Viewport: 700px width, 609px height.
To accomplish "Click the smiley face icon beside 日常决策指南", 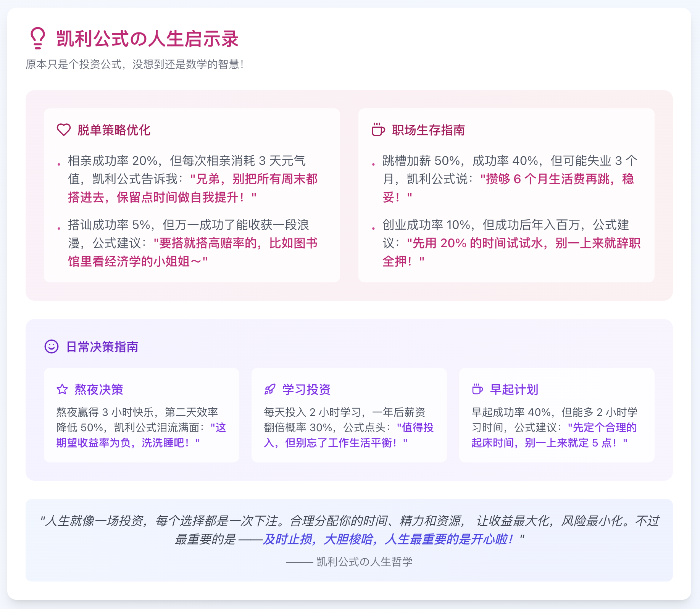I will [52, 346].
